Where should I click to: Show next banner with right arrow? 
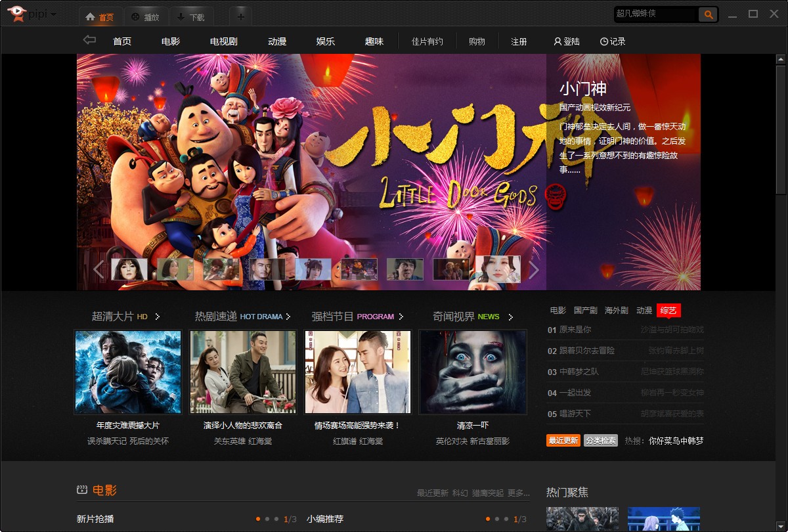(534, 269)
